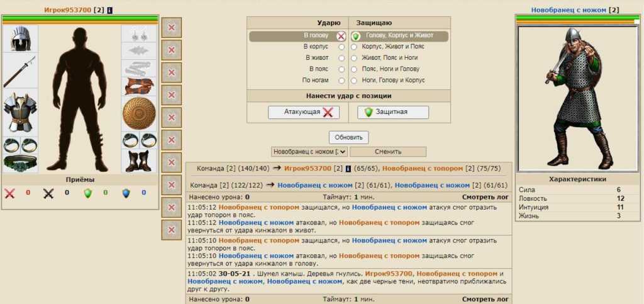Choose defense 'Живот, Пояс и Ноги'
The image size is (644, 304).
354,58
